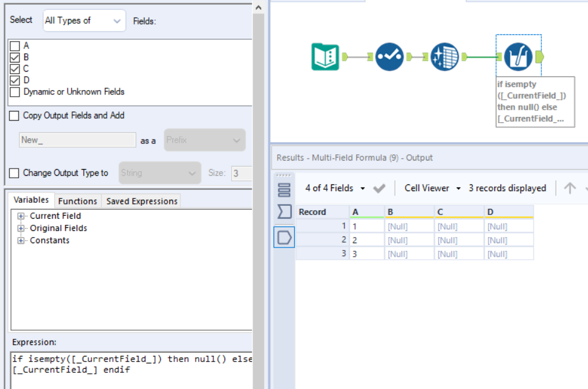Open the Prefix dropdown
Viewport: 588px width, 389px height.
point(205,140)
